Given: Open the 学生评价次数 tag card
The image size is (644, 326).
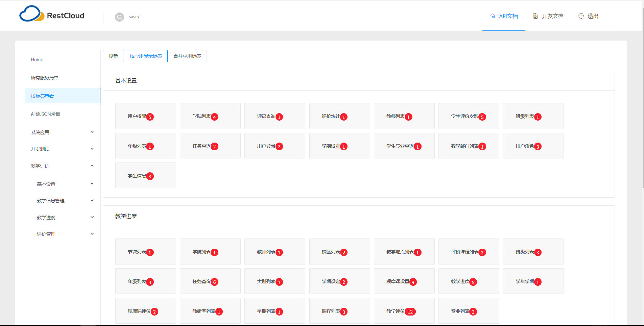Looking at the screenshot, I should coord(469,116).
